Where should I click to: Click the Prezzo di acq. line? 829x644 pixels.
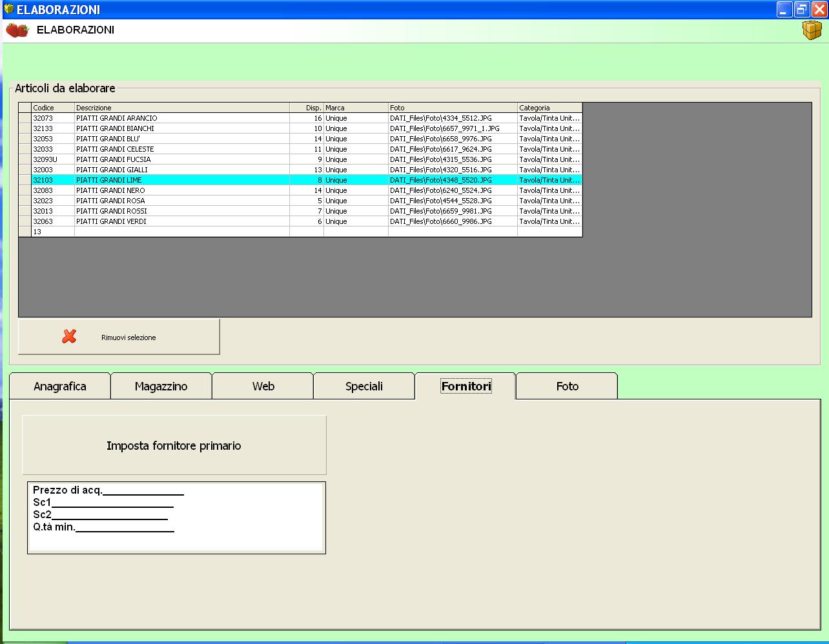pyautogui.click(x=108, y=490)
